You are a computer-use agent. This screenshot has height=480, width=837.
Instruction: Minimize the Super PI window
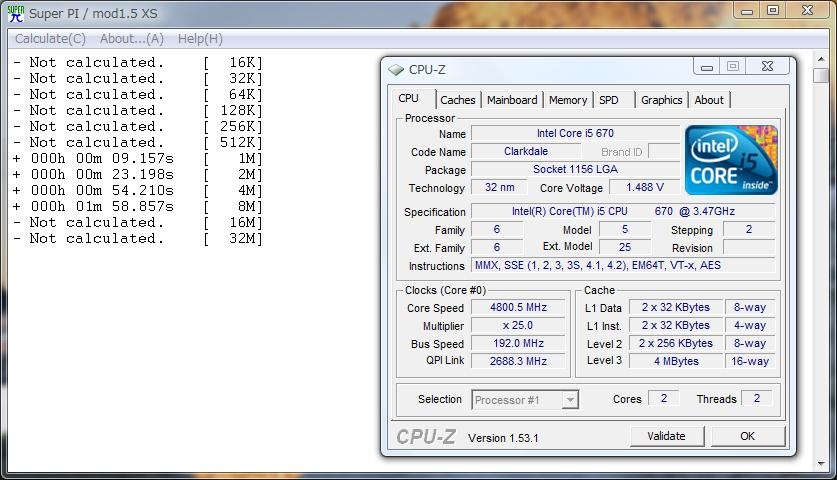[747, 11]
